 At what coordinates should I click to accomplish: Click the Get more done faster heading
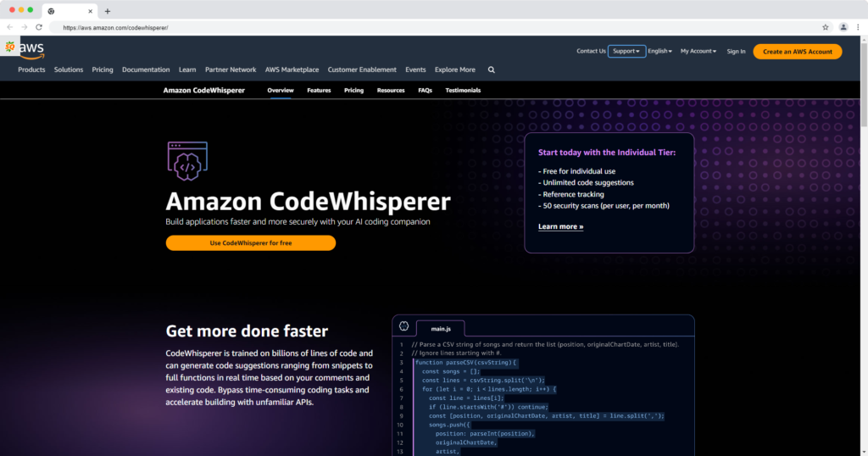point(247,331)
